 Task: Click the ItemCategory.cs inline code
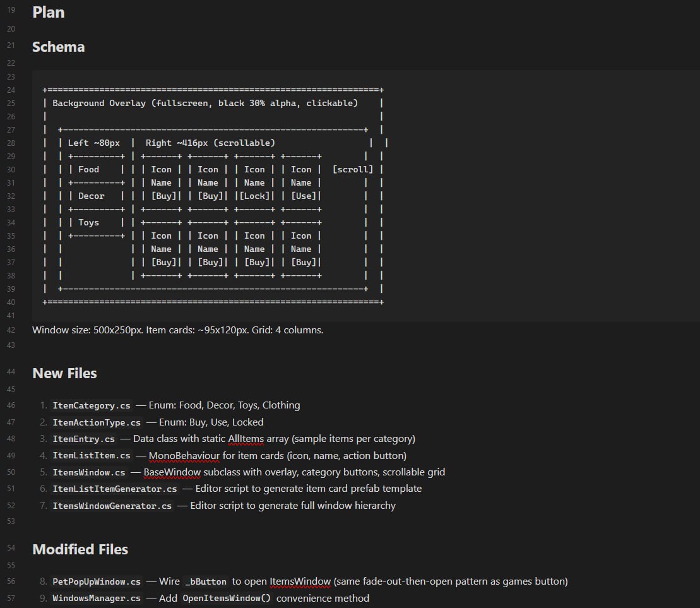(92, 405)
